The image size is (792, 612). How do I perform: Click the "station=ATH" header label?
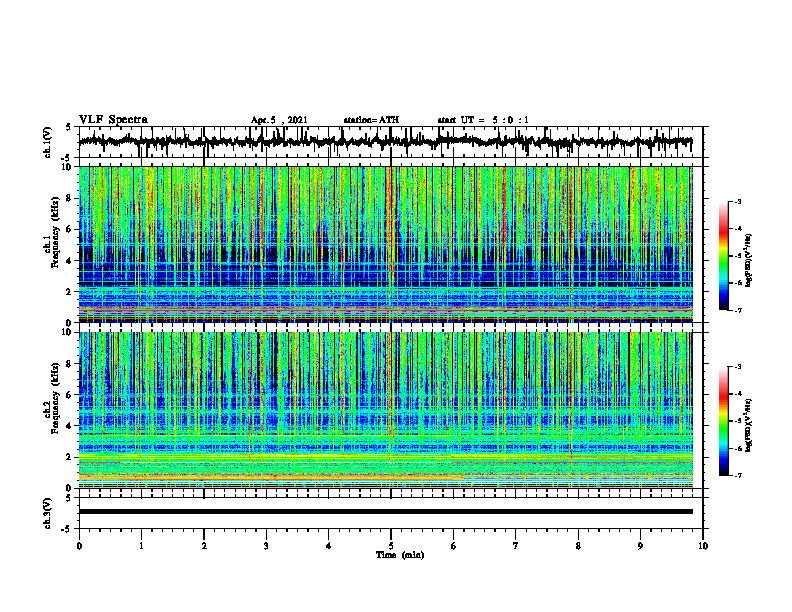point(371,120)
